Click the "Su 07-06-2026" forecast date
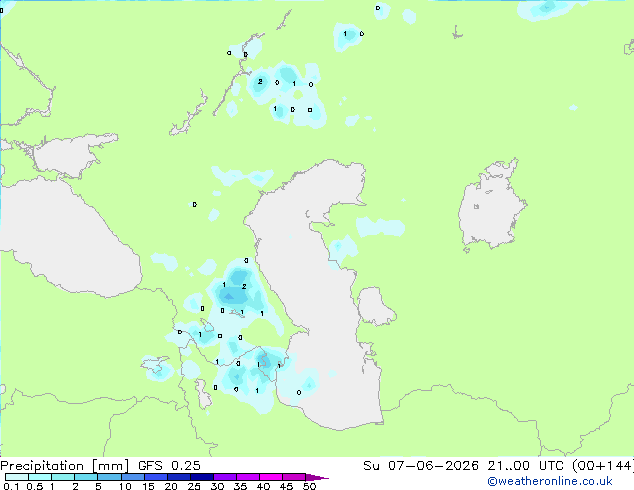634x490 pixels. (421, 465)
